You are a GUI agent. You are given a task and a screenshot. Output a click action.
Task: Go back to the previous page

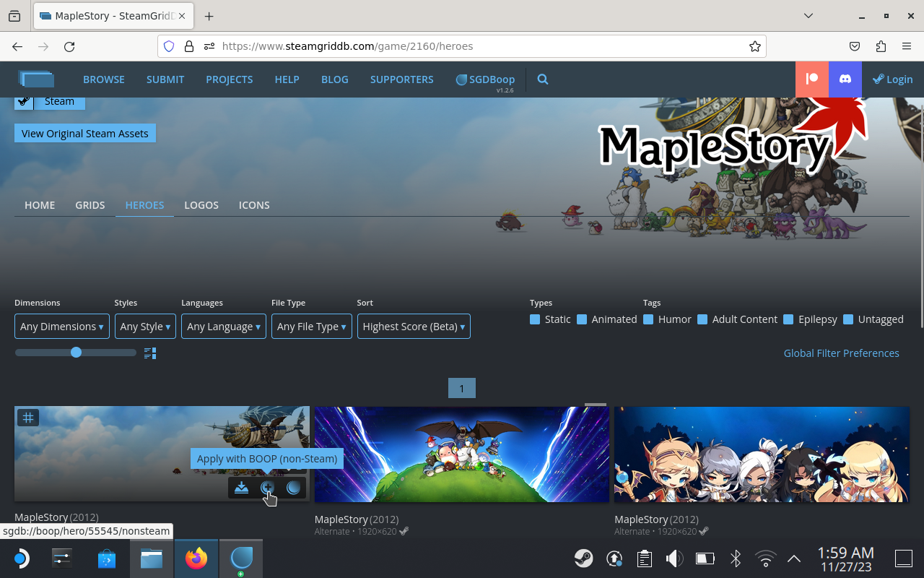17,46
